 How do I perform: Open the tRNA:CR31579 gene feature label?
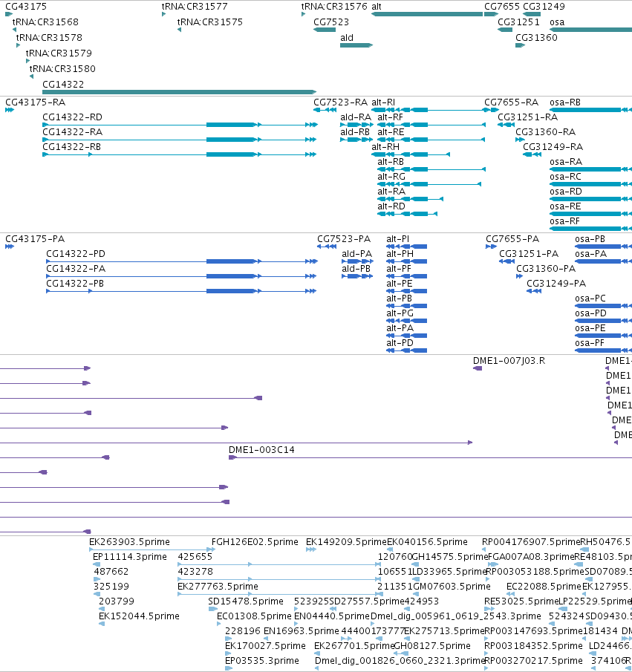coord(59,53)
